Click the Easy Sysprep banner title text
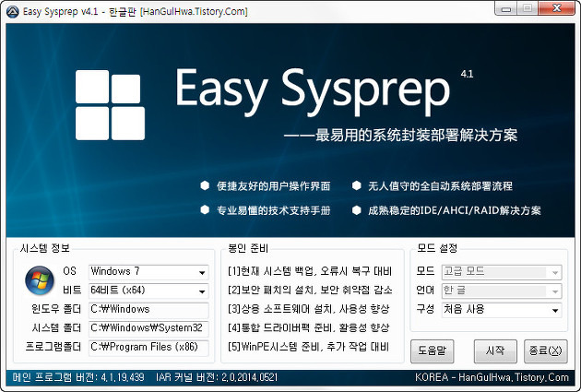This screenshot has height=392, width=581. coord(313,91)
